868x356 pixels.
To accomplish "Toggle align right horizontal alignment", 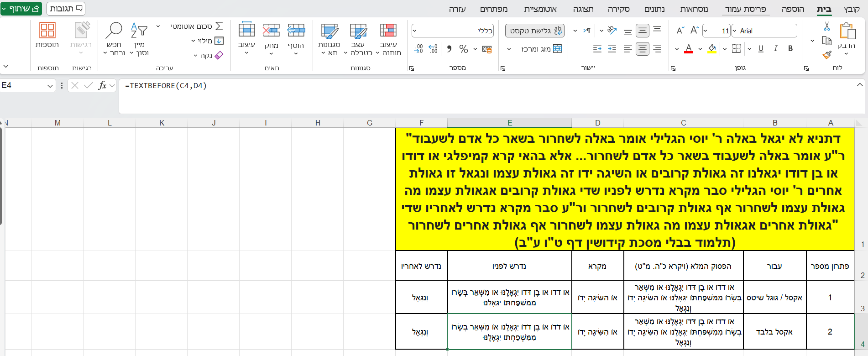I will point(657,49).
